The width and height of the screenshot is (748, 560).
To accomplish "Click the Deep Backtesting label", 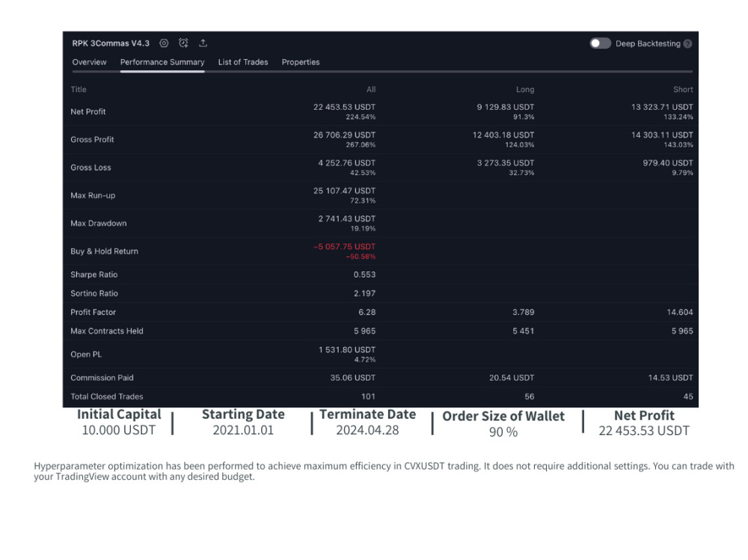I will (x=648, y=44).
